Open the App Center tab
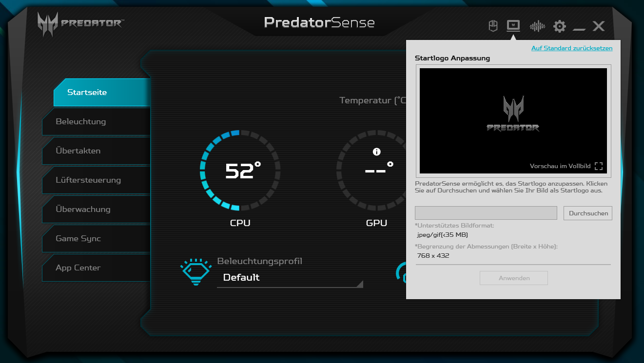 (96, 268)
